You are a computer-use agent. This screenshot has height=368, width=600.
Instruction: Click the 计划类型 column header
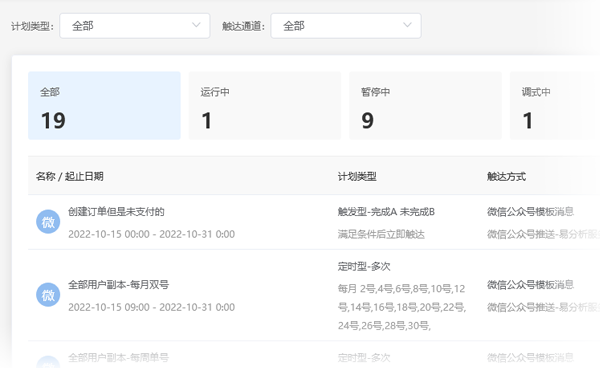pyautogui.click(x=357, y=176)
